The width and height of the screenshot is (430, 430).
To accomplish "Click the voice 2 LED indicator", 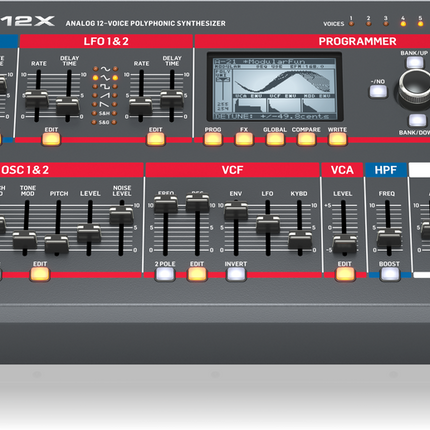I will 368,24.
